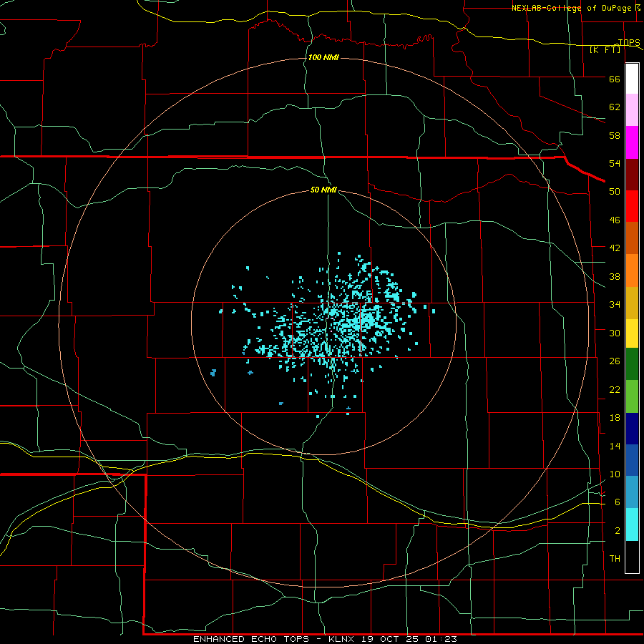Image resolution: width=644 pixels, height=644 pixels.
Task: Click the "38" legend value
Action: (615, 276)
